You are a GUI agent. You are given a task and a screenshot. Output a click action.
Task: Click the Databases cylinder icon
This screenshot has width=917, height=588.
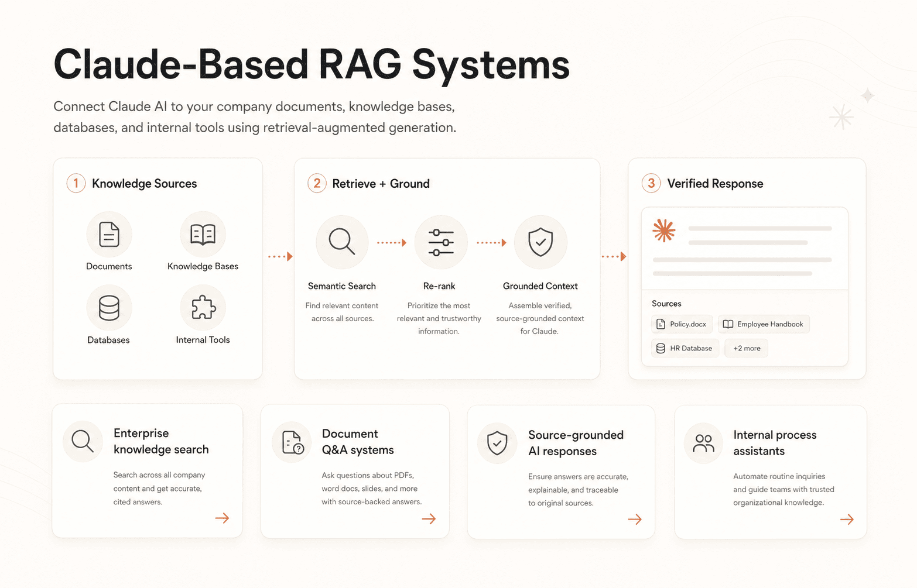pyautogui.click(x=109, y=308)
